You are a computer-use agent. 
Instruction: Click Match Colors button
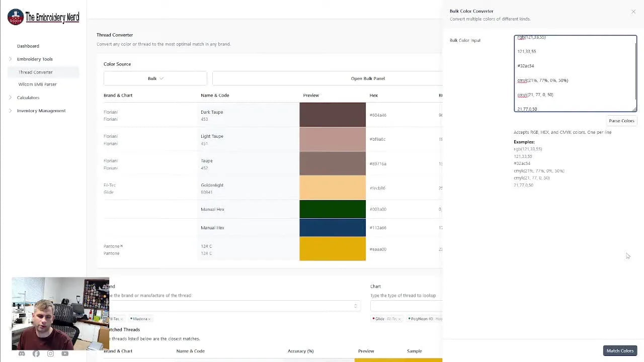pos(620,351)
